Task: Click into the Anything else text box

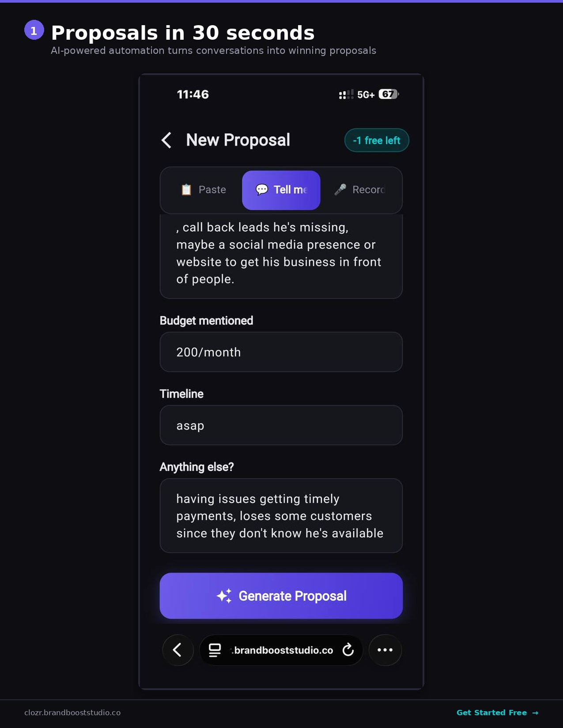Action: (x=281, y=516)
